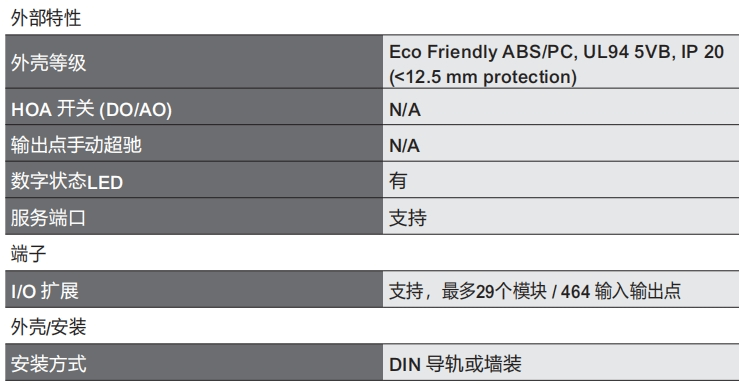739x387 pixels.
Task: Click the 端子 section heading
Action: coord(28,254)
